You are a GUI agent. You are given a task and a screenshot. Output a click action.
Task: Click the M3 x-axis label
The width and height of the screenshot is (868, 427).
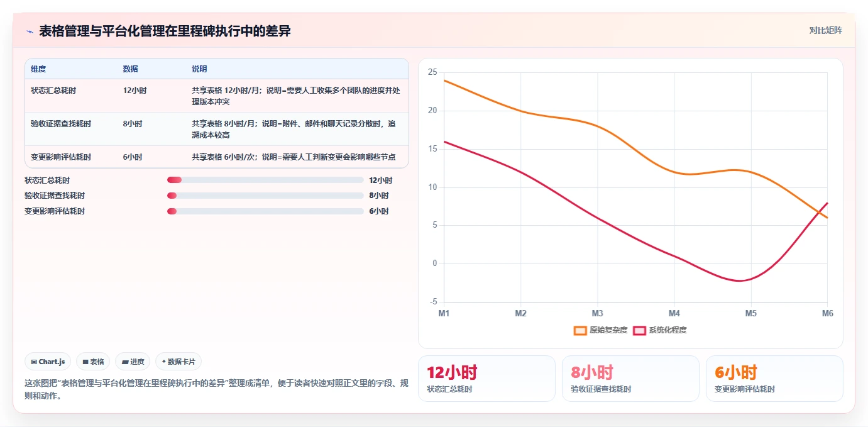[597, 313]
